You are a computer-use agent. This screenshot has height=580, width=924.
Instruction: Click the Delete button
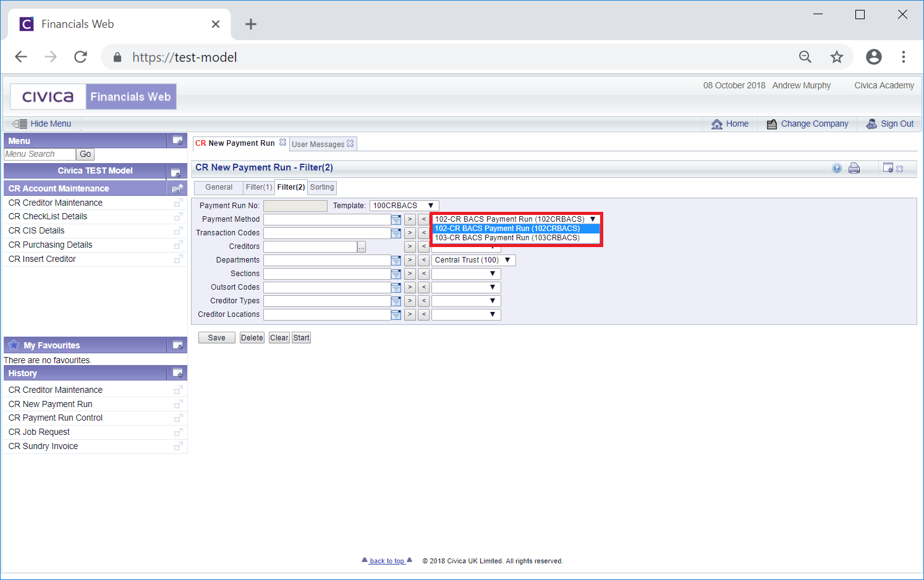pos(252,338)
